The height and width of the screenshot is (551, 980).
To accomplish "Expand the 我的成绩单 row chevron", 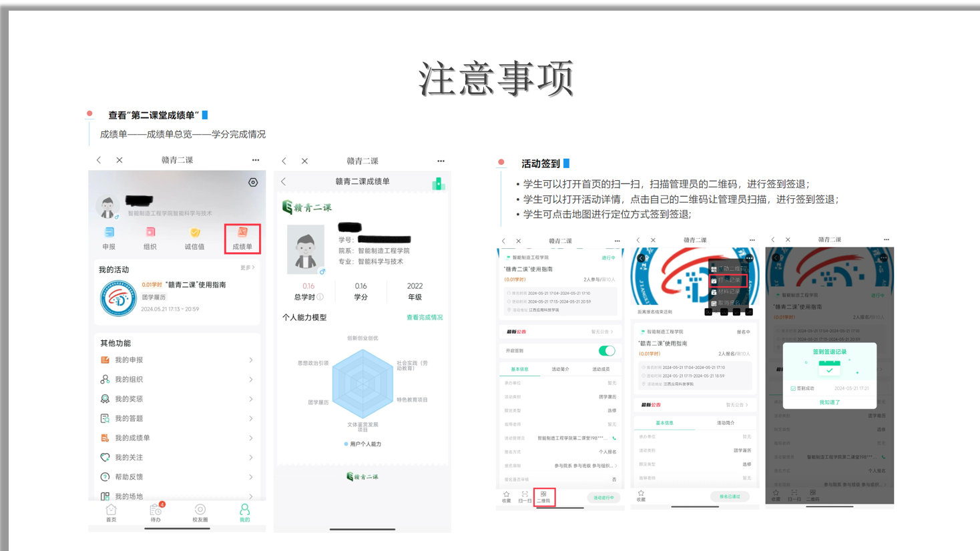I will (x=251, y=438).
